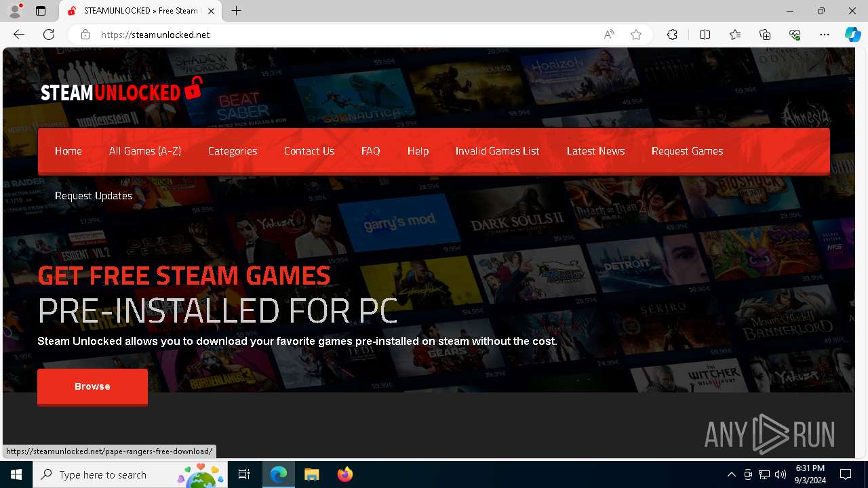Viewport: 868px width, 488px height.
Task: Open Windows Start menu
Action: 16,474
